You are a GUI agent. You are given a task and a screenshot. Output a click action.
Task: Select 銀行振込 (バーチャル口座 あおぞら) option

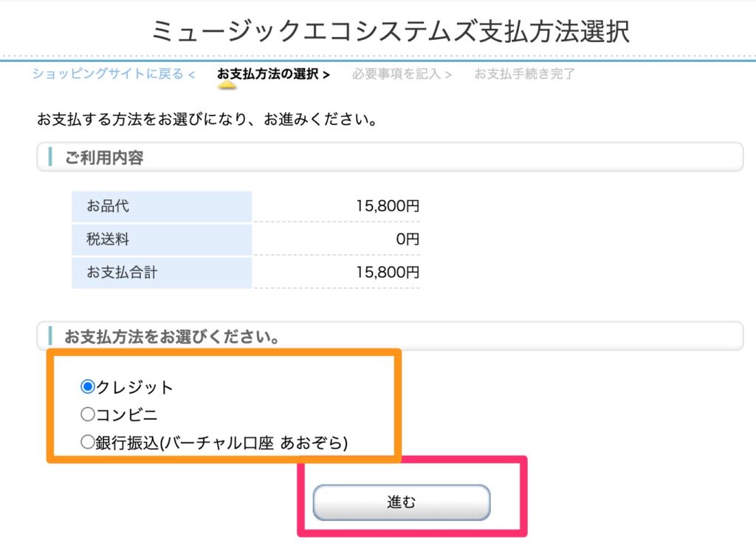88,442
